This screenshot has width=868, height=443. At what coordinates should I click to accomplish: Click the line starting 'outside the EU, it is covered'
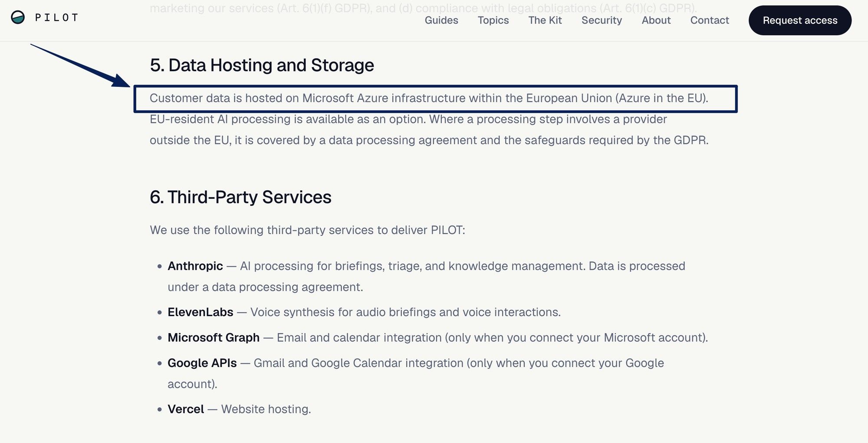(429, 140)
